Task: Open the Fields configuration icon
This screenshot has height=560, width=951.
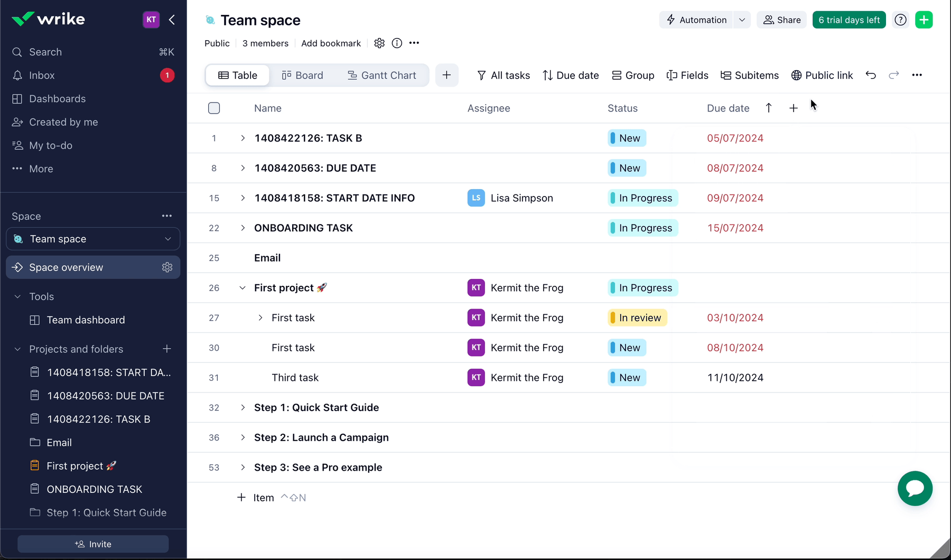Action: pos(672,75)
